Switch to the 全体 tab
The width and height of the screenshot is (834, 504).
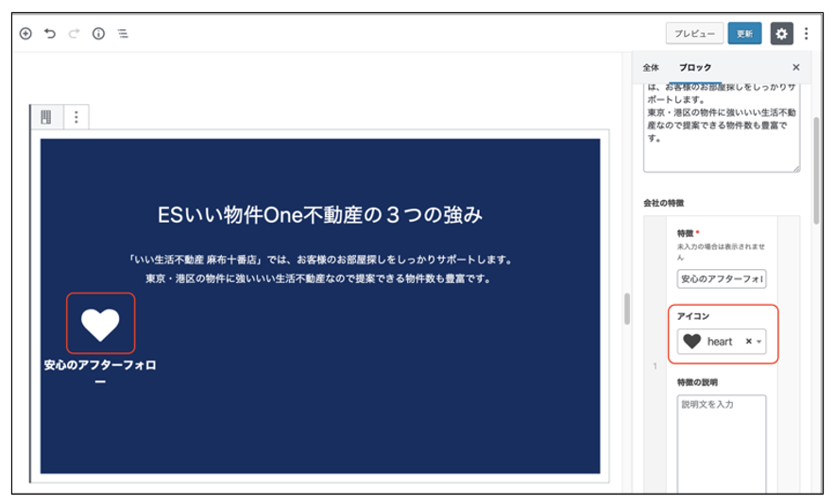(x=651, y=68)
